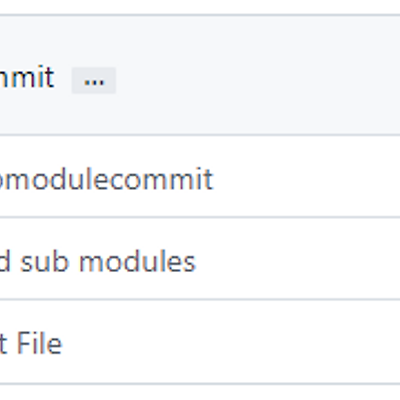This screenshot has height=400, width=400.
Task: Select the letter 'd' before 'sub modules'
Action: [x=5, y=262]
